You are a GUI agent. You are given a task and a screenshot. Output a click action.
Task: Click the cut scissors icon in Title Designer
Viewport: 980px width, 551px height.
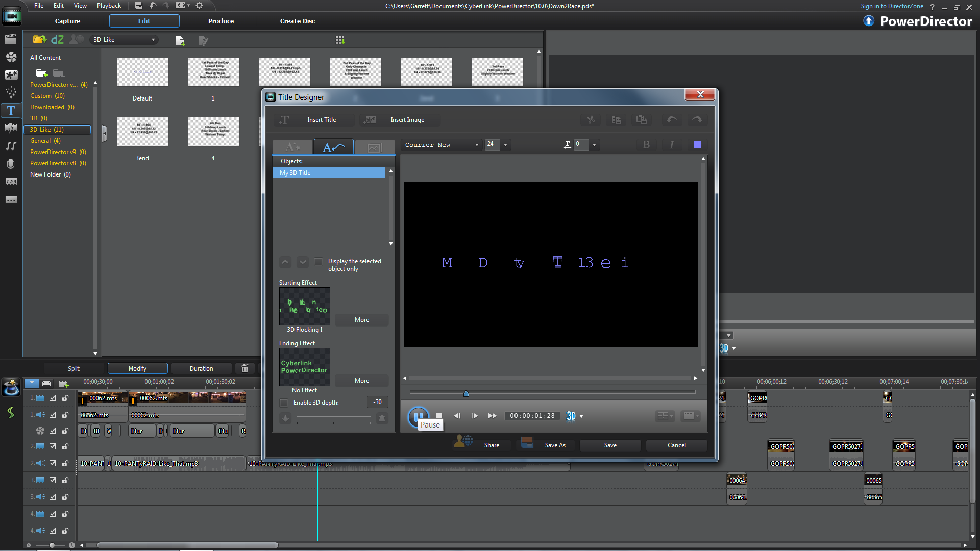click(x=591, y=119)
